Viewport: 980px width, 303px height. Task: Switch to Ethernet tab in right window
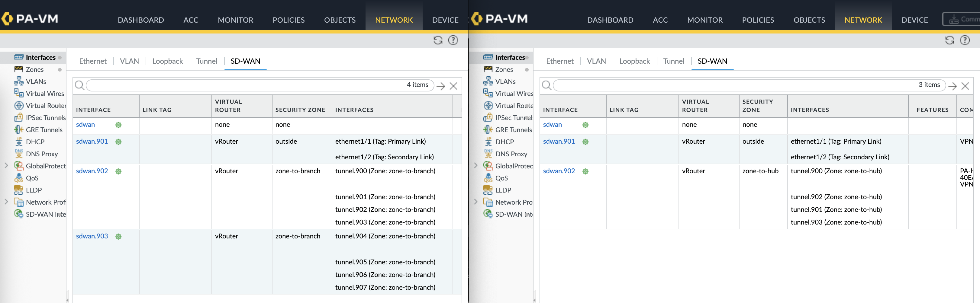[x=559, y=61]
